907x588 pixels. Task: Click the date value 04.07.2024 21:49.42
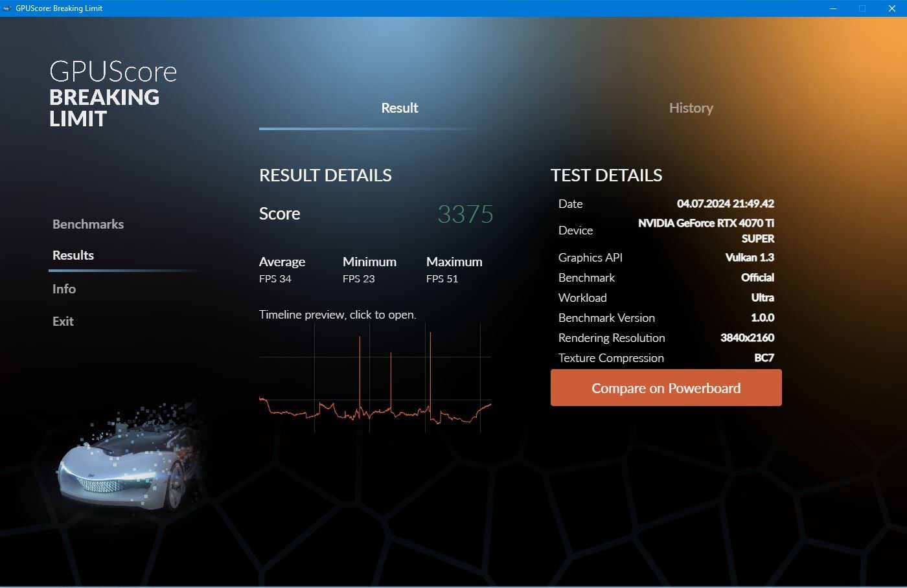[x=726, y=204]
